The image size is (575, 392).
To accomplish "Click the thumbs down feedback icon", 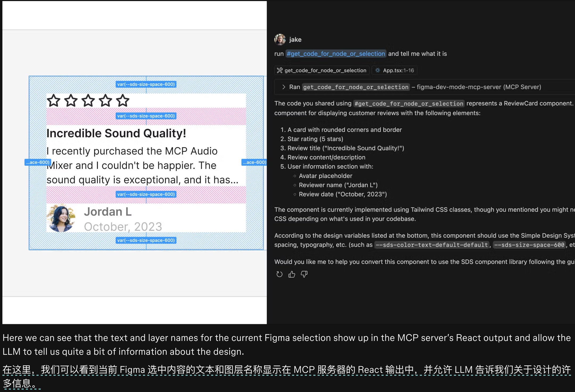I will (x=304, y=274).
